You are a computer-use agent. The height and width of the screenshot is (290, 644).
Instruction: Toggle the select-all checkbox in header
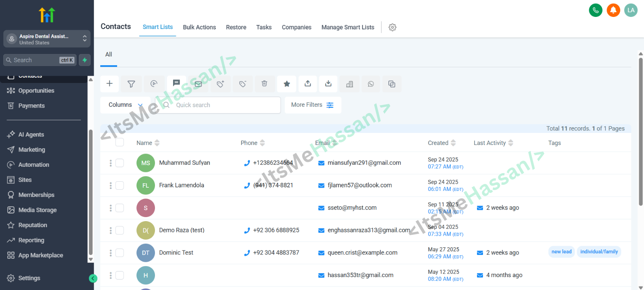120,143
